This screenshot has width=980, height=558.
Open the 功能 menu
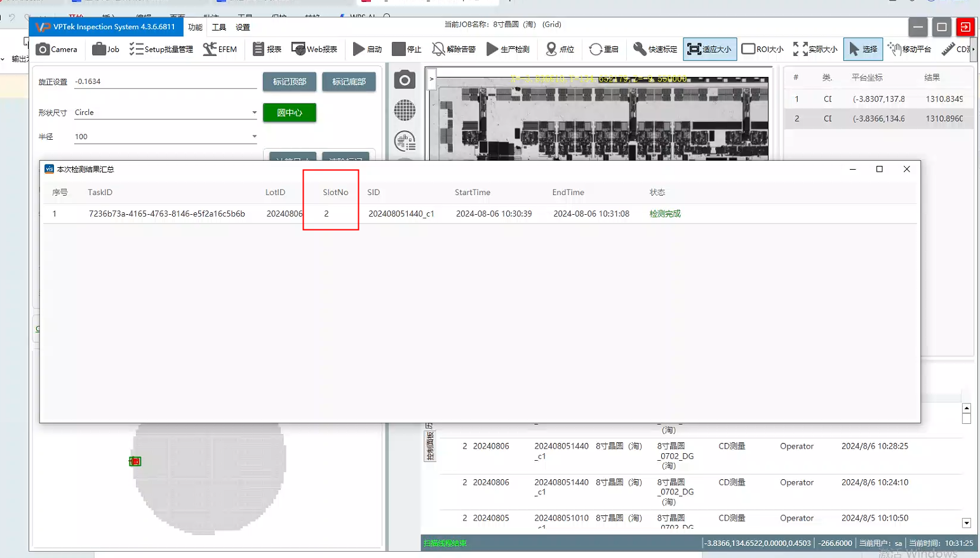195,27
